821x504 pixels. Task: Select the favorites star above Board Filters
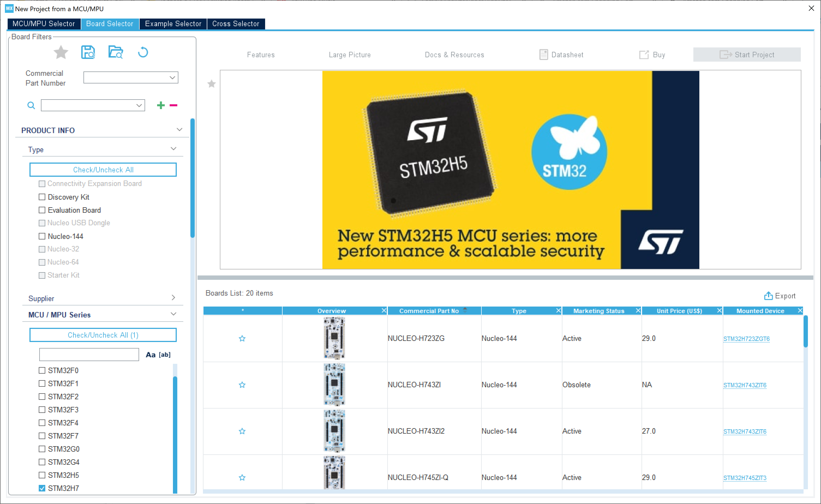[x=61, y=52]
